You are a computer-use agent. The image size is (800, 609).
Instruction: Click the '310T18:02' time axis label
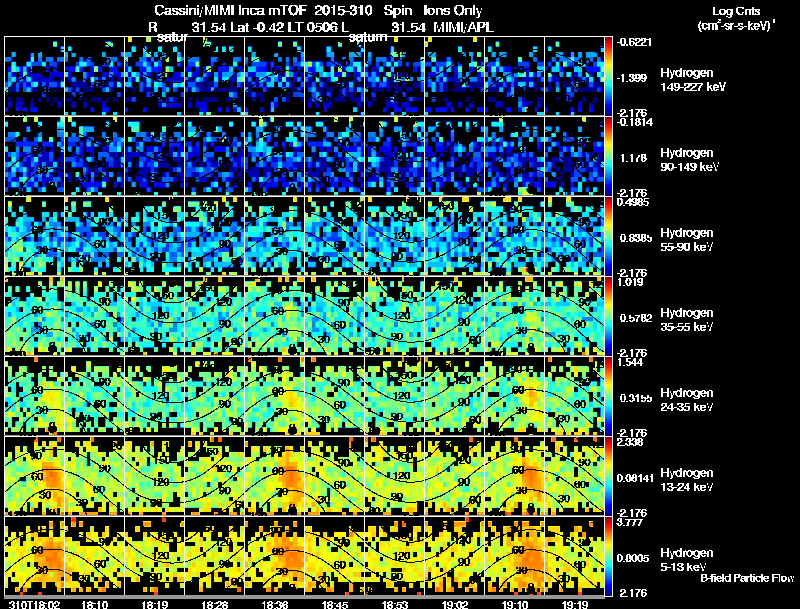34,604
